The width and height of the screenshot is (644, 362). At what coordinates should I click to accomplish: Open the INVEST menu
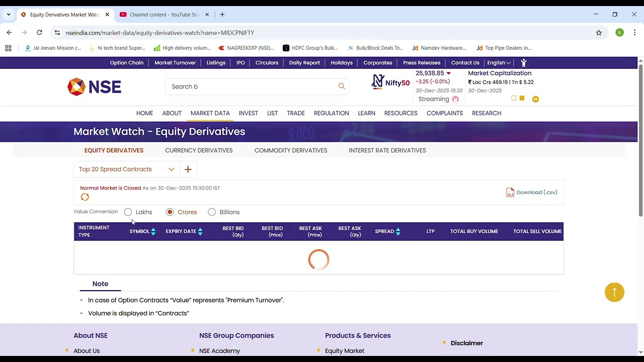pyautogui.click(x=249, y=113)
